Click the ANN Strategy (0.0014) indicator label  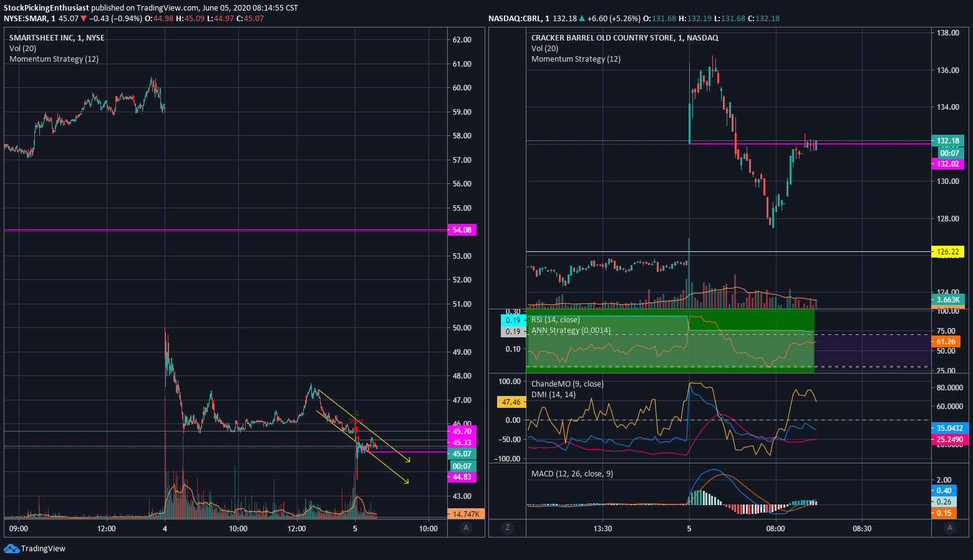pyautogui.click(x=571, y=331)
